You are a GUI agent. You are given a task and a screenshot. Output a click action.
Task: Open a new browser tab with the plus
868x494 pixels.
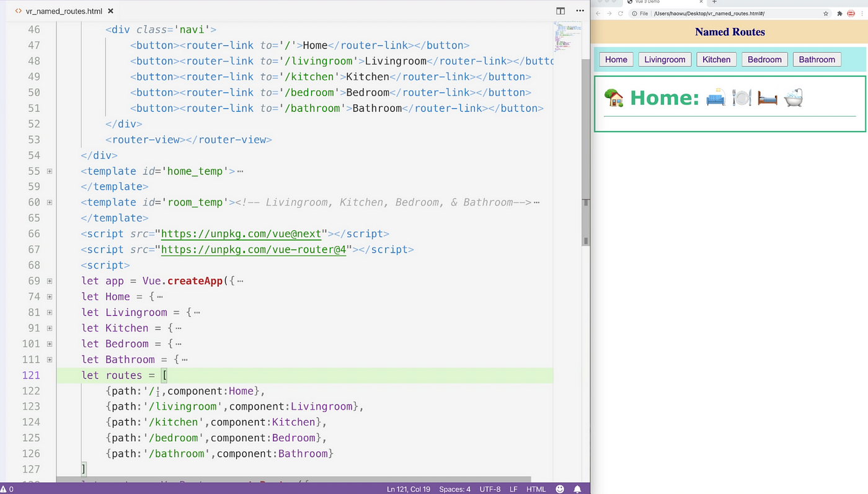(x=714, y=2)
